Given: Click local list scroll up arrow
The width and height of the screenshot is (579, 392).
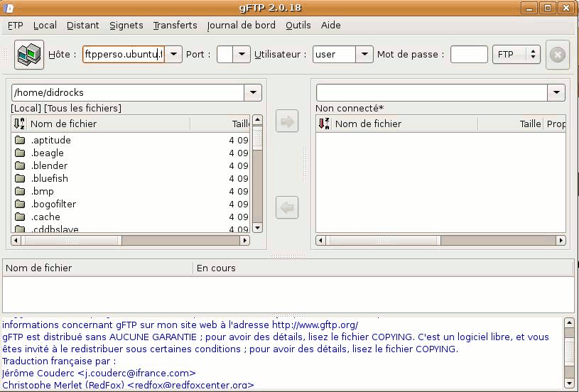Looking at the screenshot, I should coord(257,119).
